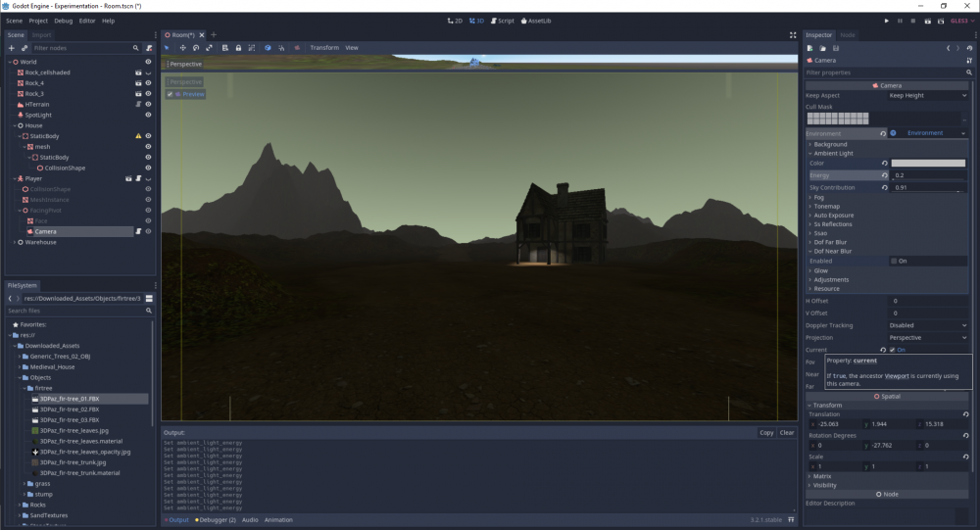
Task: Open the AssetLib workspace
Action: [536, 21]
